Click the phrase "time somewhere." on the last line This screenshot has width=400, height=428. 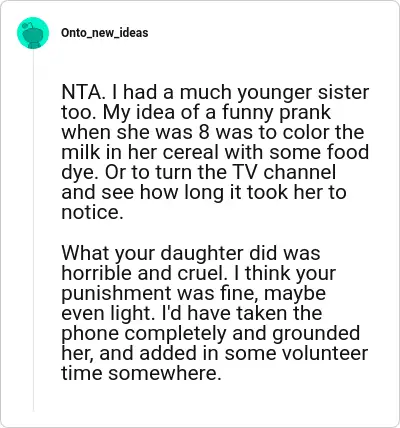(x=141, y=373)
